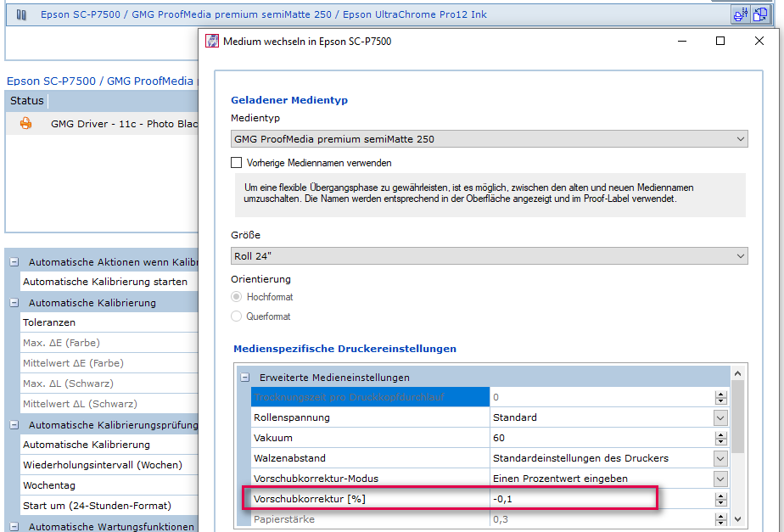The width and height of the screenshot is (784, 532).
Task: Click the Papierstärke value field showing 0,3
Action: click(x=602, y=519)
